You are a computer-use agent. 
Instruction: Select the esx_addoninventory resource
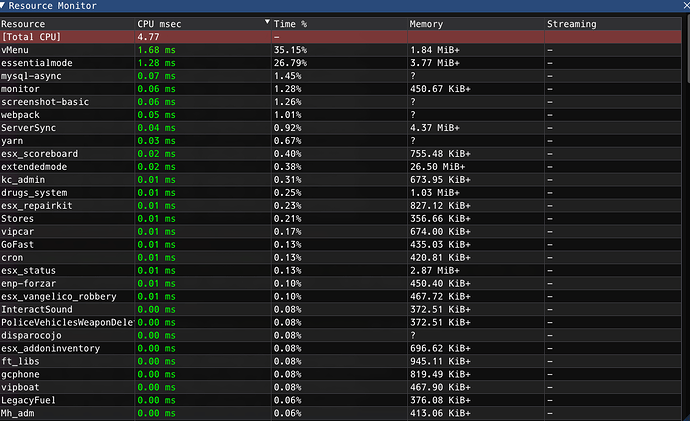coord(50,348)
